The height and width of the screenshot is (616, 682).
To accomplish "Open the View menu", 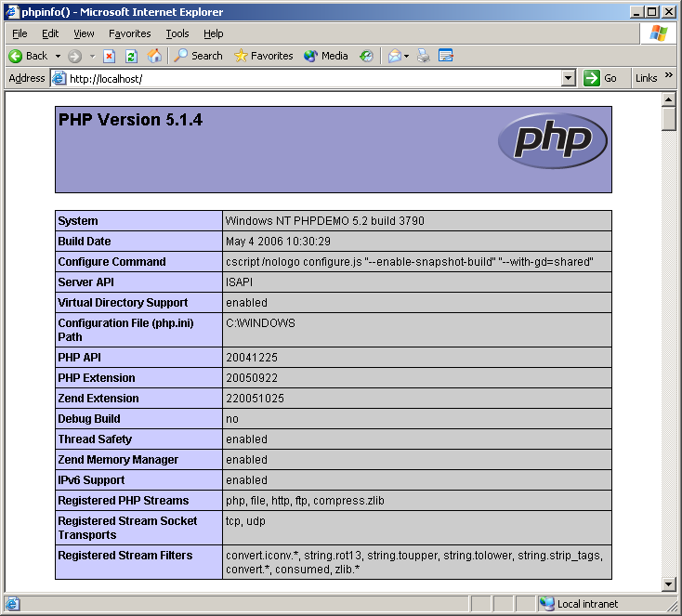I will (x=84, y=33).
